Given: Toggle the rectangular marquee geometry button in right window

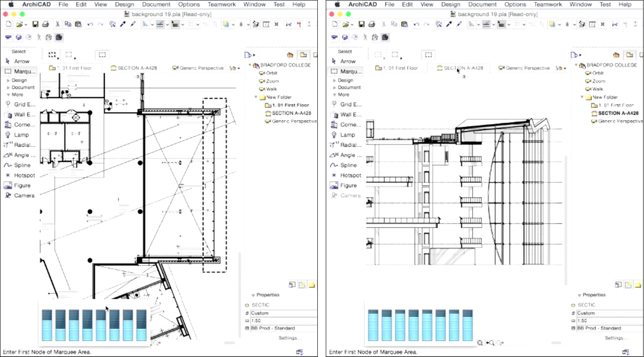Looking at the screenshot, I should coord(428,55).
